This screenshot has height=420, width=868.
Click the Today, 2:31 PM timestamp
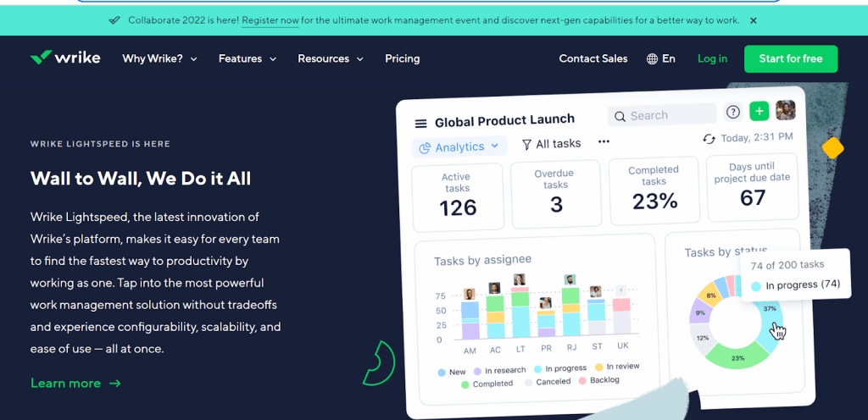756,137
